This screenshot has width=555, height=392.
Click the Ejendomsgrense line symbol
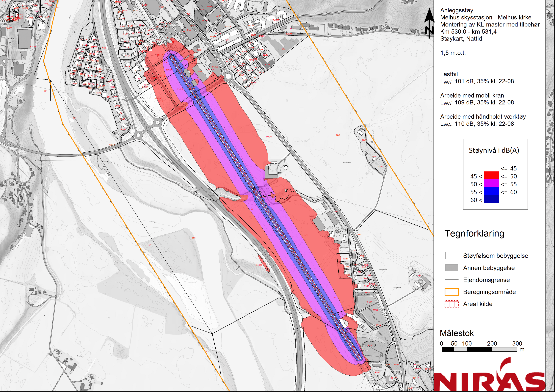click(x=451, y=280)
